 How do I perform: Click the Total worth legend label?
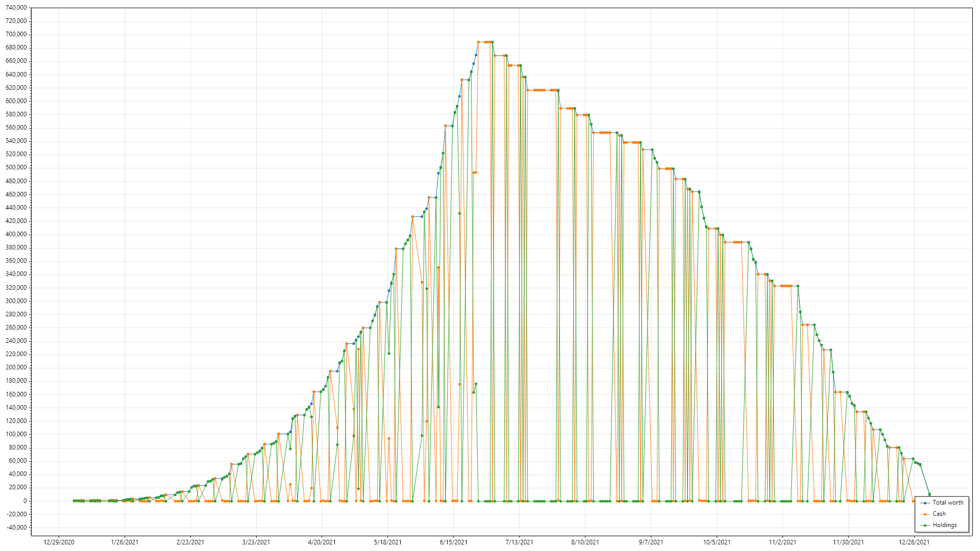[948, 503]
